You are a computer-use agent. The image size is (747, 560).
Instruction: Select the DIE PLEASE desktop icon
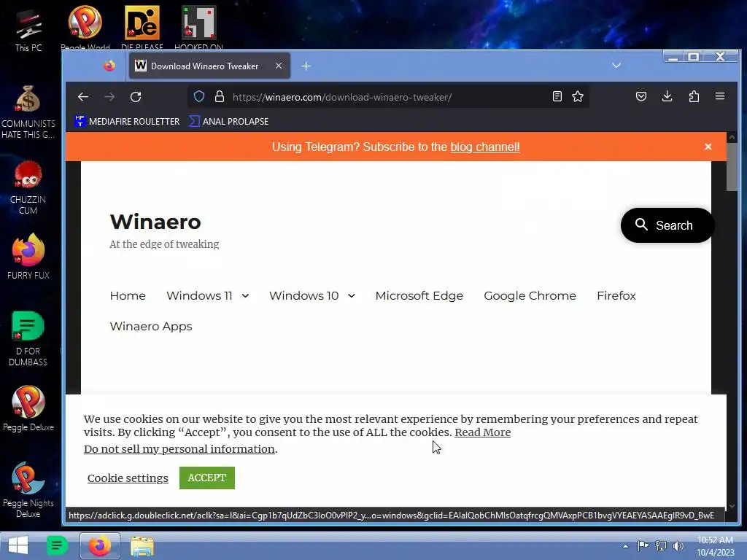tap(142, 28)
